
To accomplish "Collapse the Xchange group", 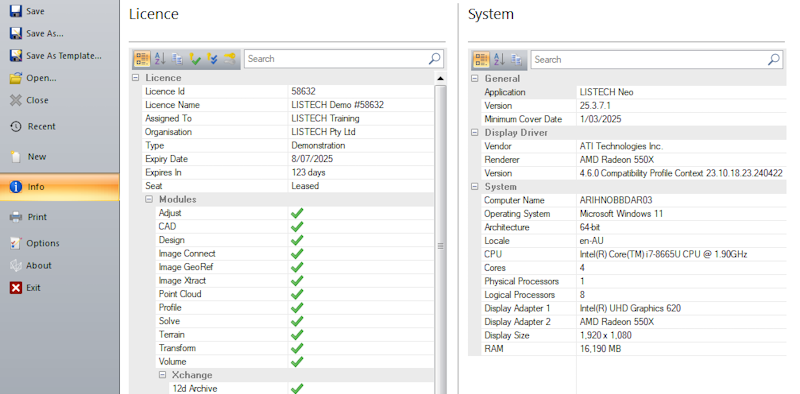I will (162, 375).
